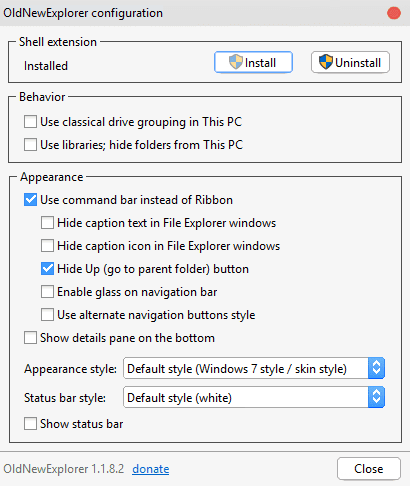
Task: Open the Status bar style dropdown
Action: [x=254, y=397]
